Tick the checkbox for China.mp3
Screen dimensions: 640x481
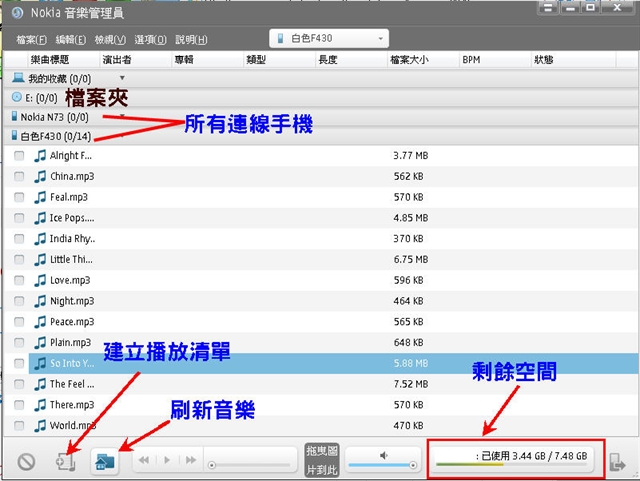click(19, 176)
